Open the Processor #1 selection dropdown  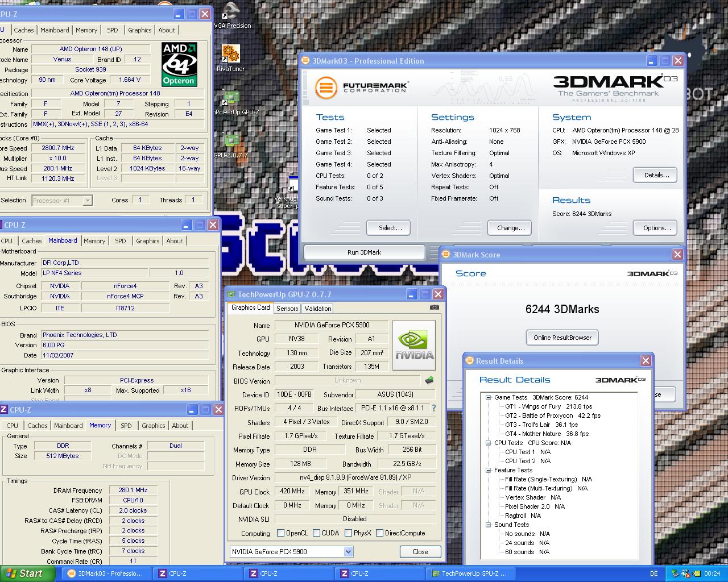(x=62, y=200)
